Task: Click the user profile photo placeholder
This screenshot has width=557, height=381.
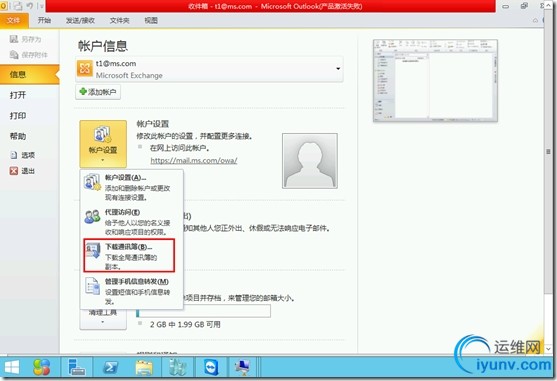Action: 310,161
